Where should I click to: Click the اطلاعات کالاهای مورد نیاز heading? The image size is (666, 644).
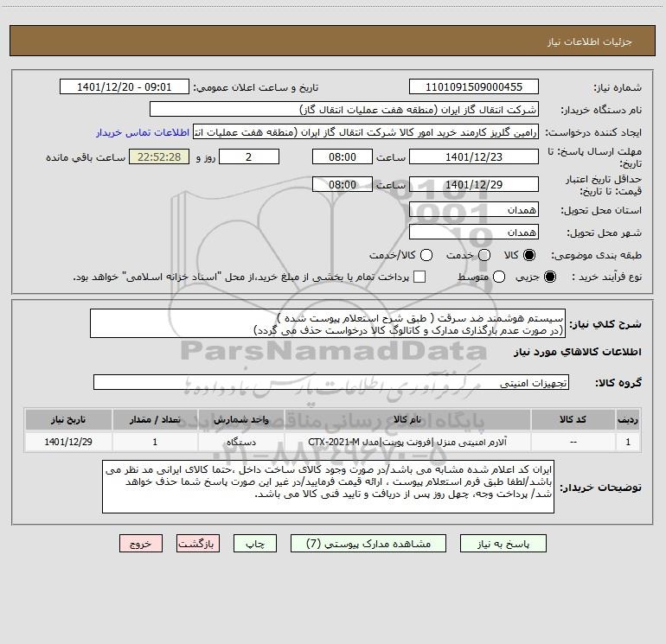(x=577, y=352)
